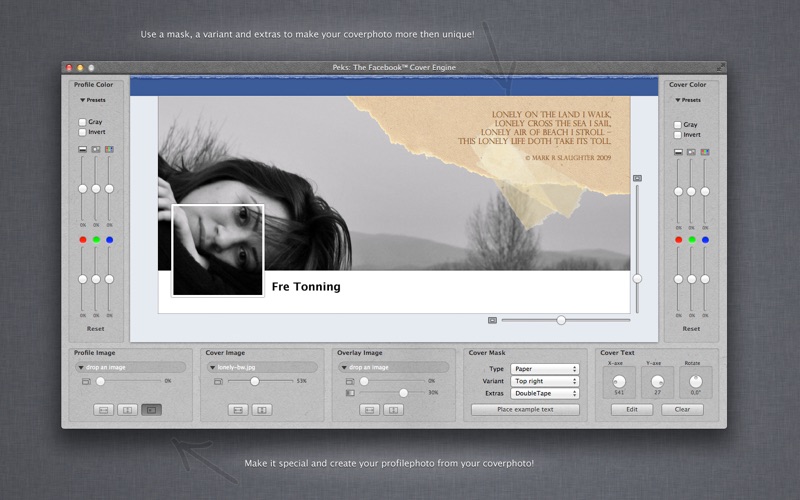
Task: Click the second fit-mode button under Overlay Image
Action: [x=394, y=410]
